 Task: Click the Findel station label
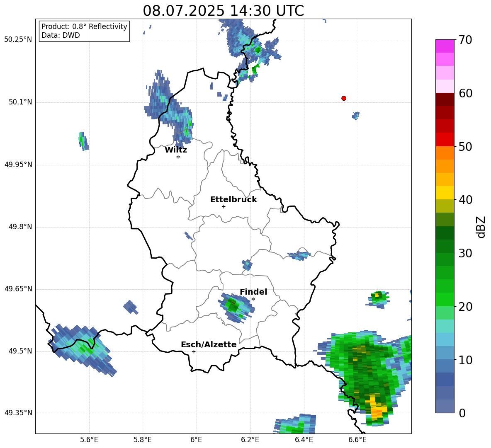pyautogui.click(x=253, y=292)
